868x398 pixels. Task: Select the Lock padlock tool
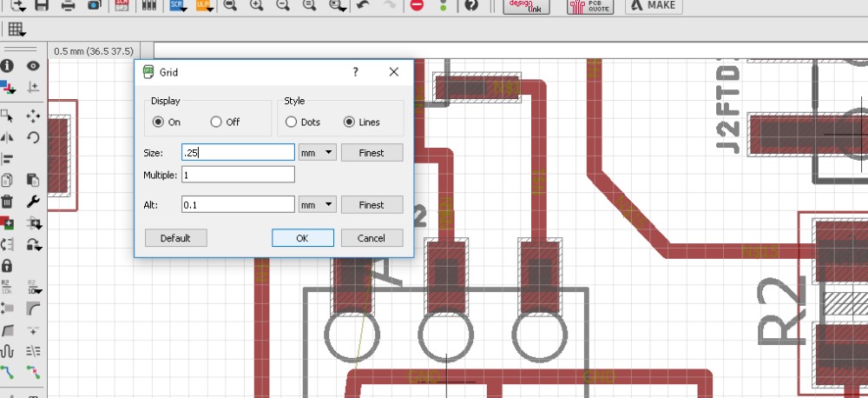(x=8, y=264)
